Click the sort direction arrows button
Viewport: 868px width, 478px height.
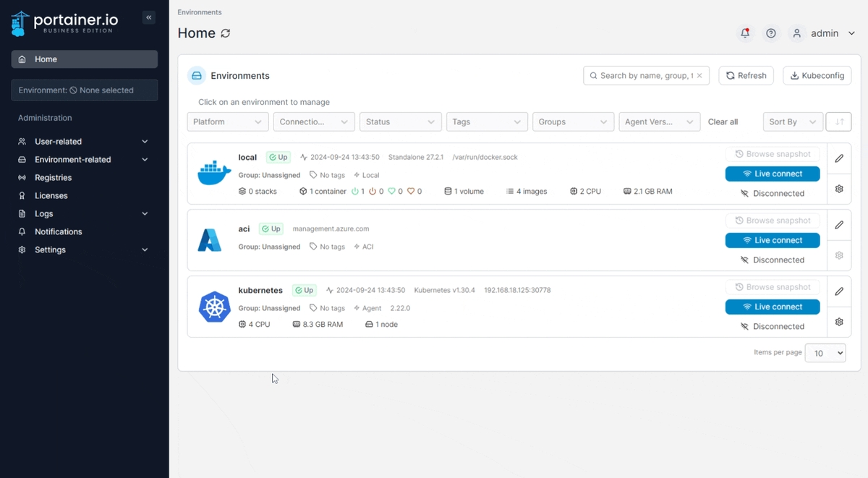(x=838, y=121)
